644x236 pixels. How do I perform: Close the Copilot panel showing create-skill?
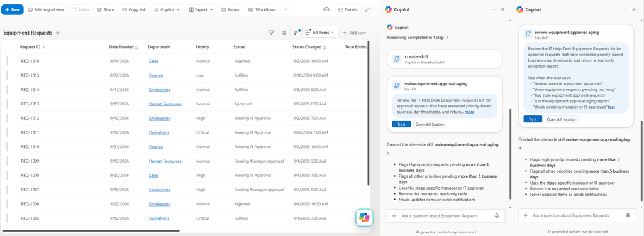[x=502, y=9]
